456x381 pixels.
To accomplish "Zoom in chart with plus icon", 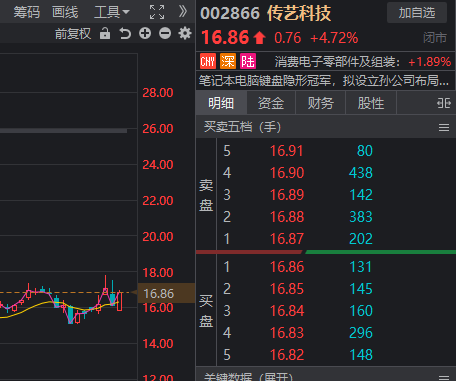I will point(145,33).
